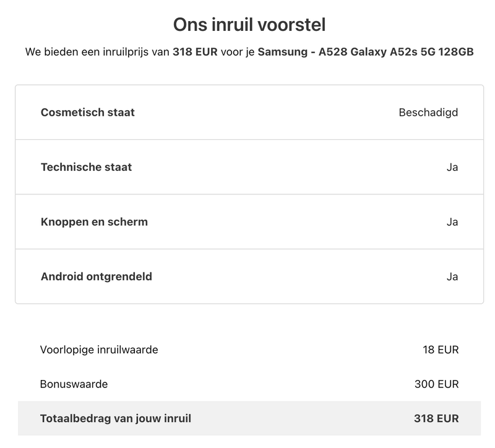Click the "Cosmetisch staat" label
Viewport: 495px width, 448px height.
tap(87, 113)
